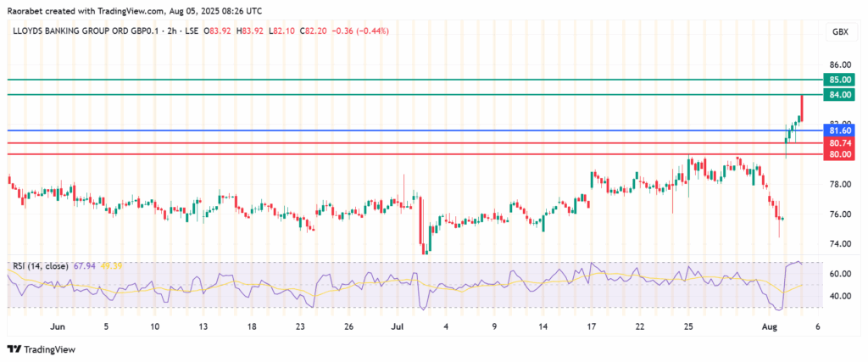
Task: Click the blue 81.60 price tag
Action: tap(839, 130)
